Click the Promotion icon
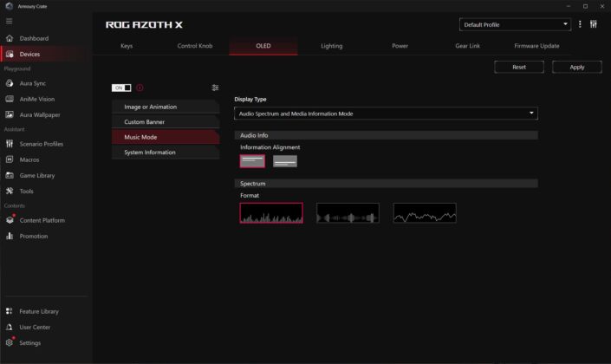 pos(10,236)
